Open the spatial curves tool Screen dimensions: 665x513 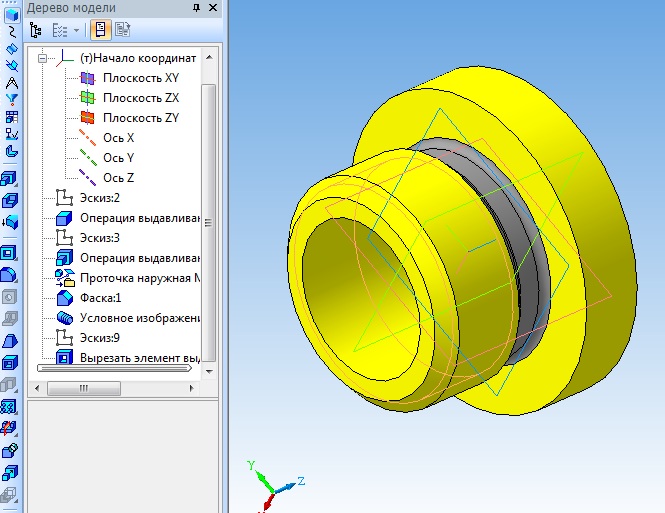tap(11, 32)
